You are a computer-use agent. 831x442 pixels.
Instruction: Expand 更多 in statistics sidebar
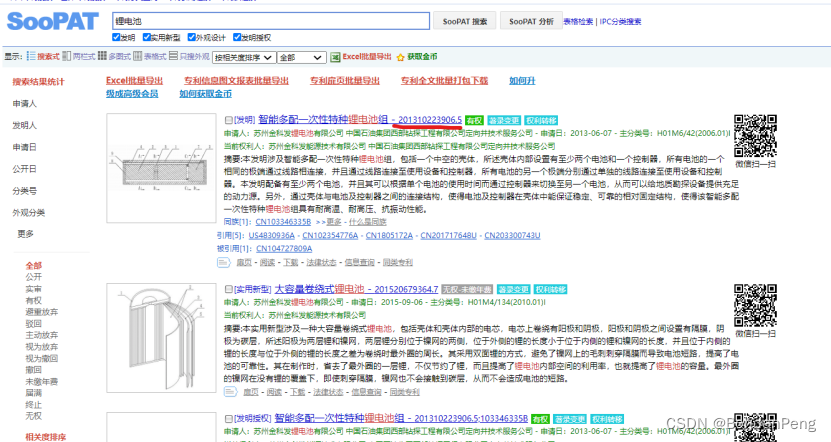pos(25,234)
